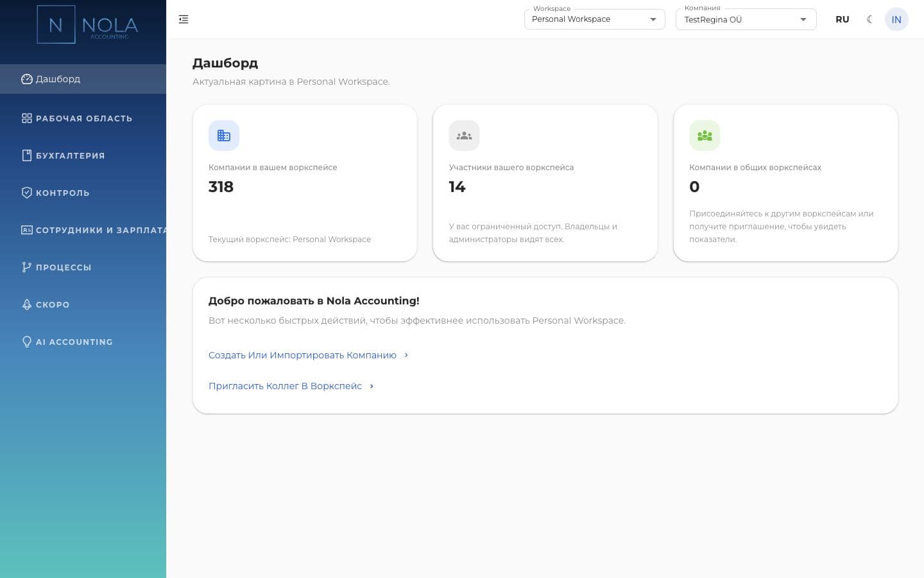
Task: Toggle dark mode with the moon icon
Action: (869, 19)
